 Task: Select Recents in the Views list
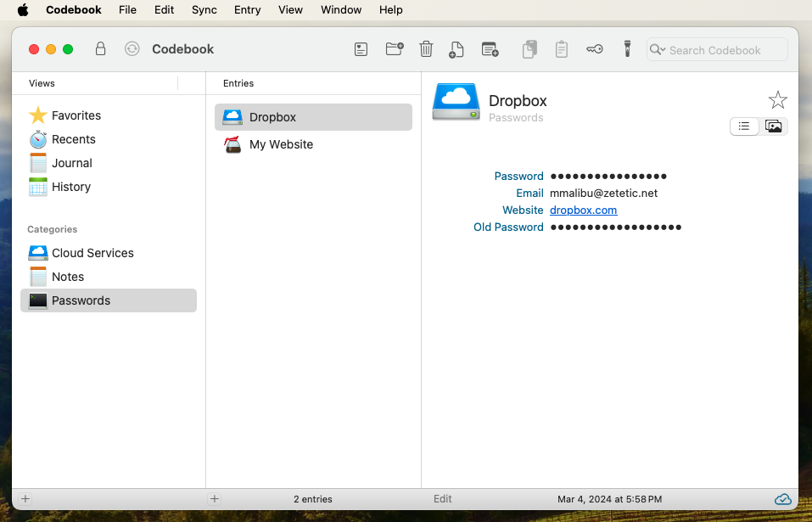109,139
